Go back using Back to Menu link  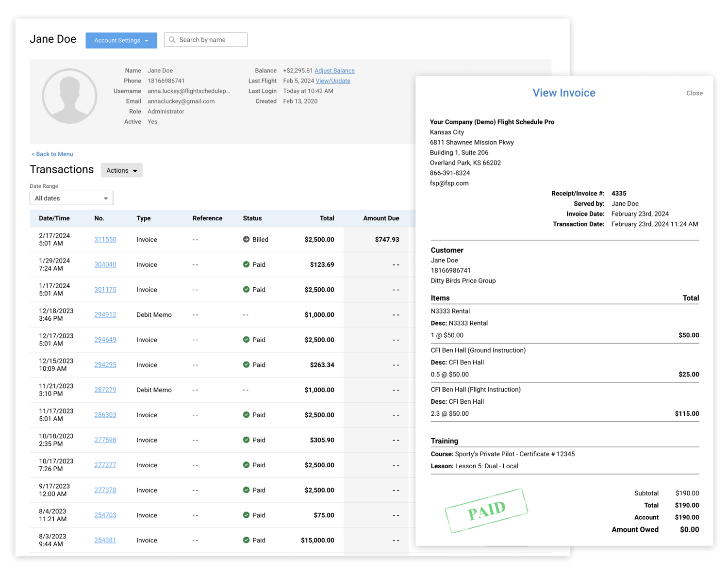(52, 154)
